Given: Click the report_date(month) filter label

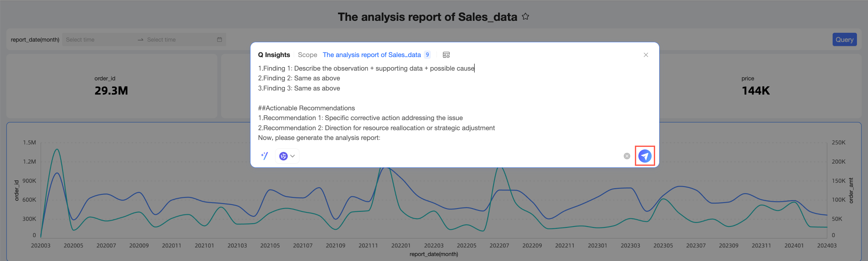Looking at the screenshot, I should click(35, 39).
